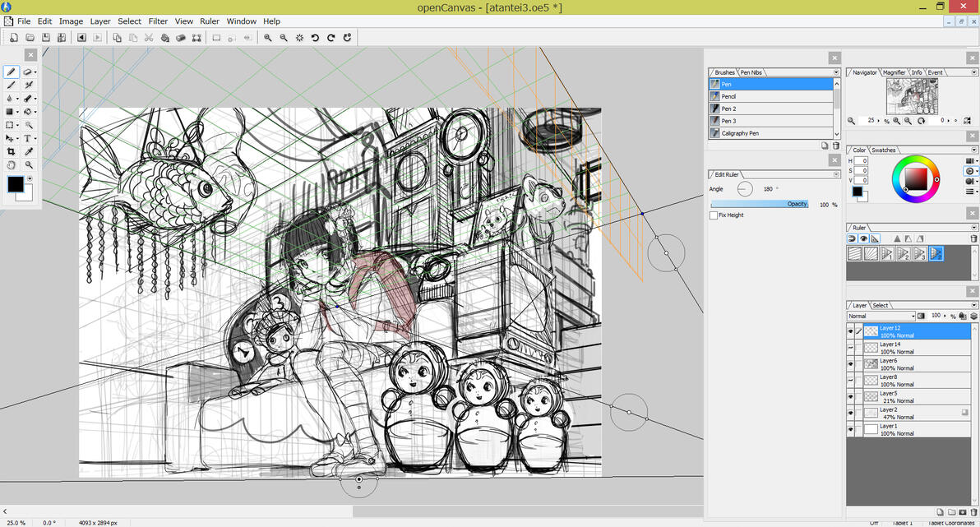Open the layer blend mode dropdown
The image size is (980, 527).
pos(881,316)
